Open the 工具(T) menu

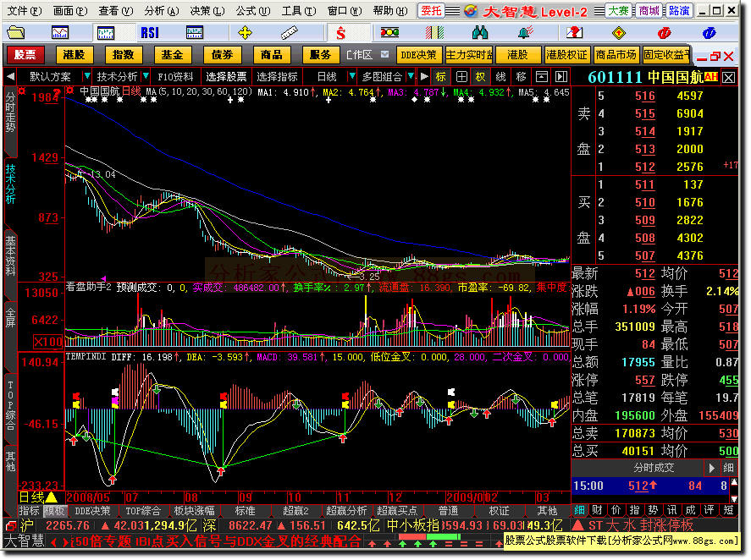point(299,10)
